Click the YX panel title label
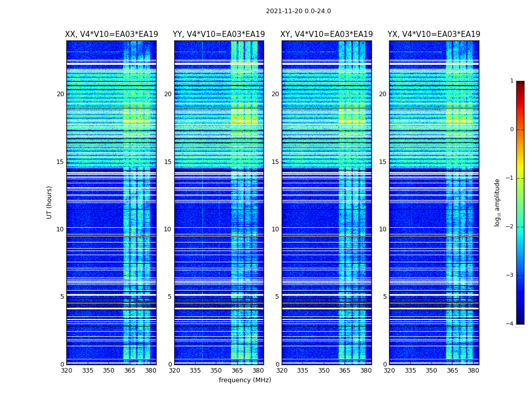The width and height of the screenshot is (532, 405). click(x=434, y=34)
